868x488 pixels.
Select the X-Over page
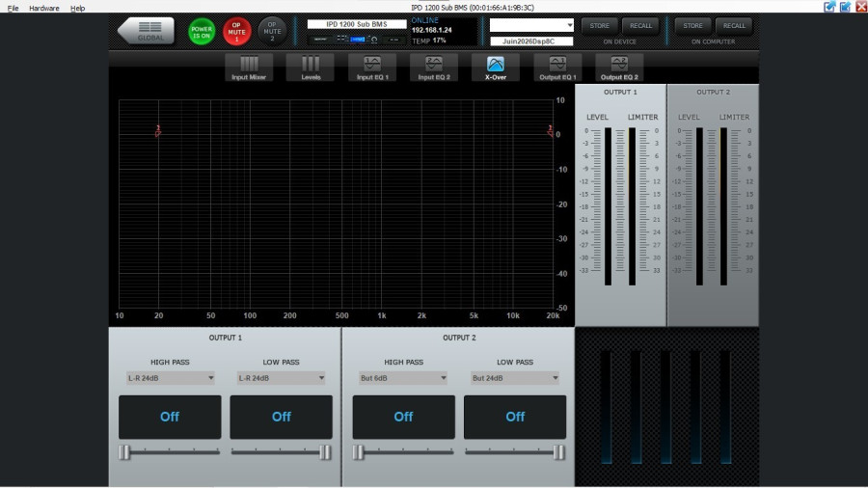point(496,68)
